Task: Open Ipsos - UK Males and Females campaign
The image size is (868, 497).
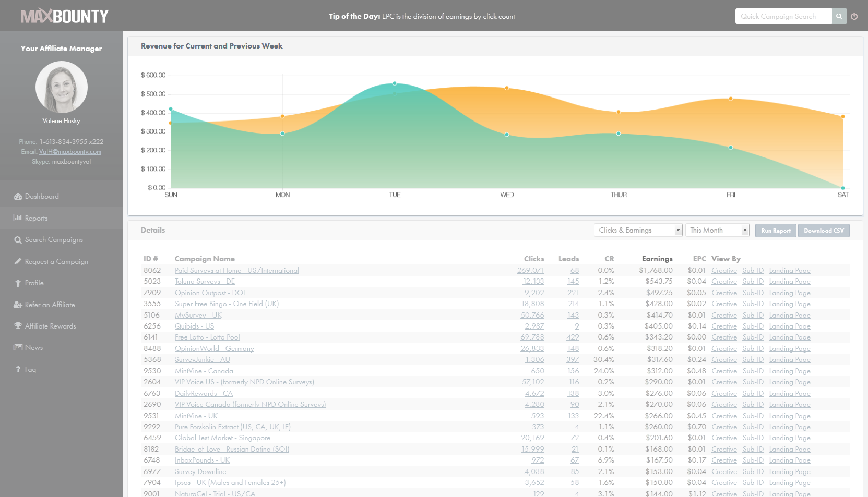Action: point(230,482)
